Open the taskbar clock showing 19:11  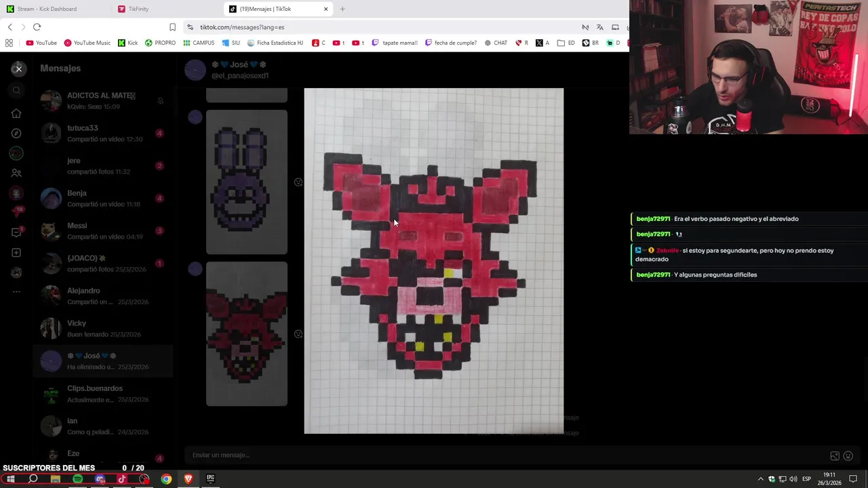pyautogui.click(x=831, y=479)
